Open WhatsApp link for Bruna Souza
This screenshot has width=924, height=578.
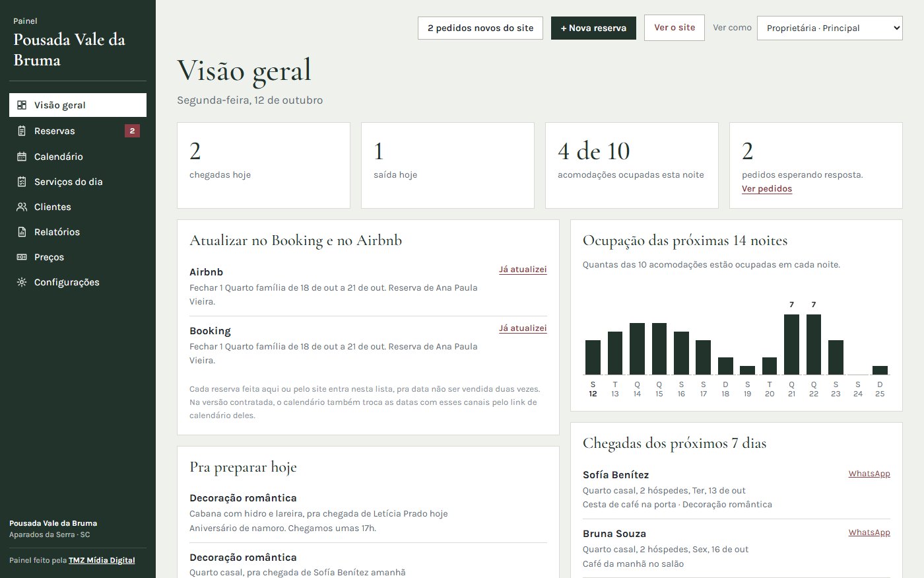click(x=869, y=532)
